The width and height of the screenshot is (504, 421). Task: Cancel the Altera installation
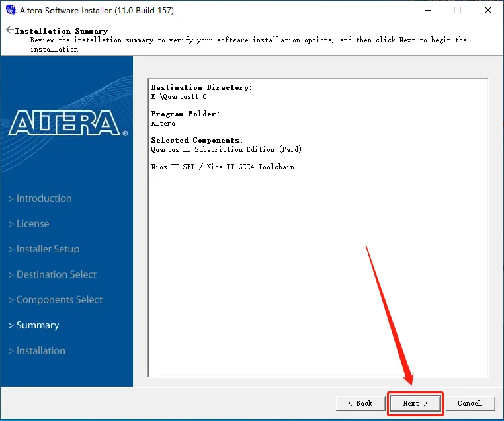[x=470, y=403]
